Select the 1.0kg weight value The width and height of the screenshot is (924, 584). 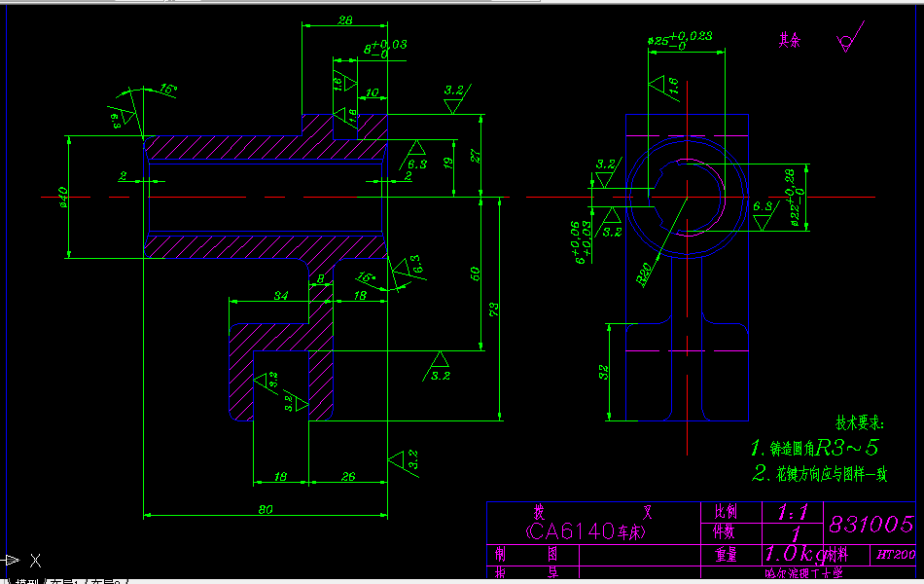[x=795, y=553]
